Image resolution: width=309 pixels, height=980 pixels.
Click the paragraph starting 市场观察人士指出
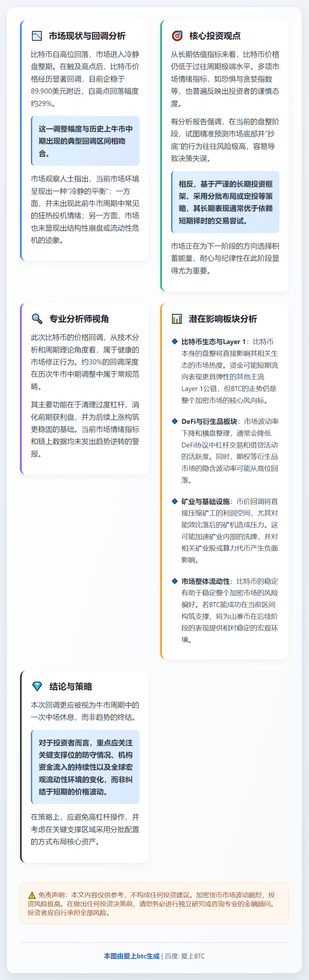pyautogui.click(x=85, y=209)
